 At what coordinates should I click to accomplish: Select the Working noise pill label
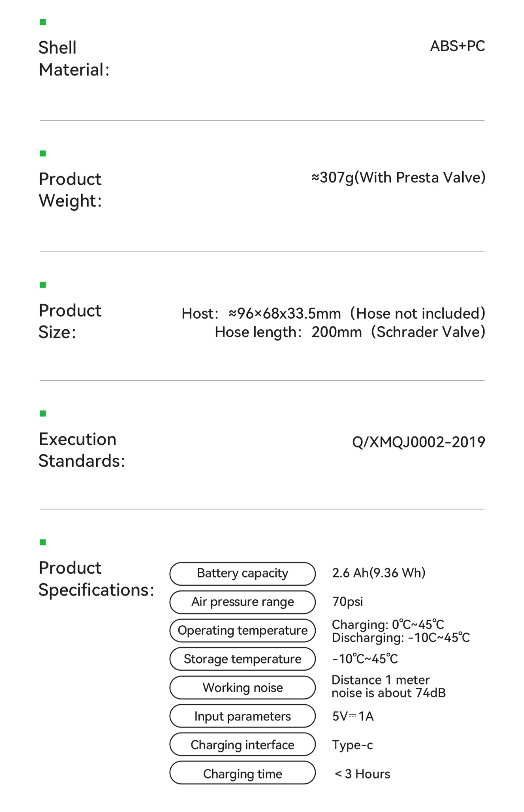tap(243, 687)
